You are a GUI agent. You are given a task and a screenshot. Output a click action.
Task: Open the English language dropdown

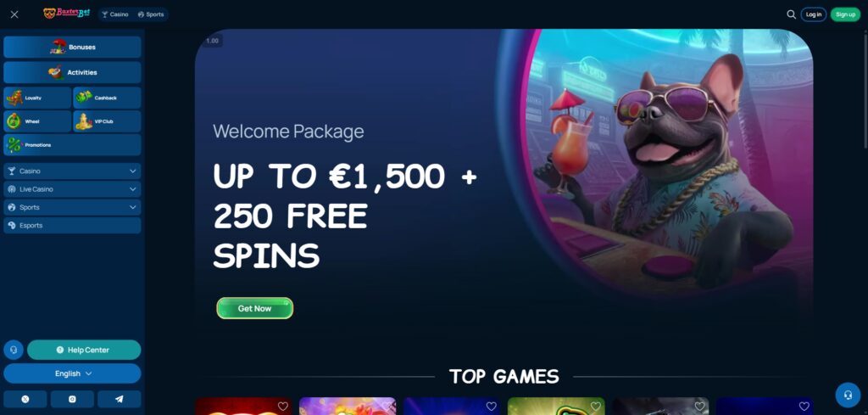72,373
